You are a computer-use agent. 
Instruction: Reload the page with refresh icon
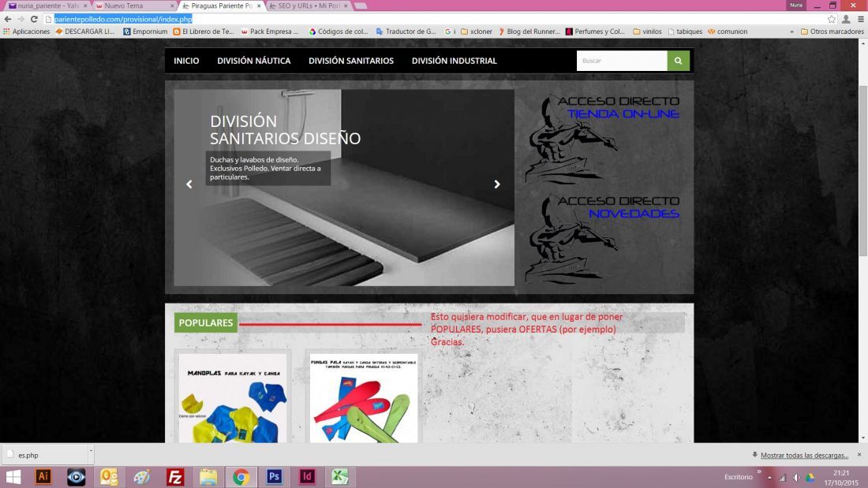tap(34, 19)
